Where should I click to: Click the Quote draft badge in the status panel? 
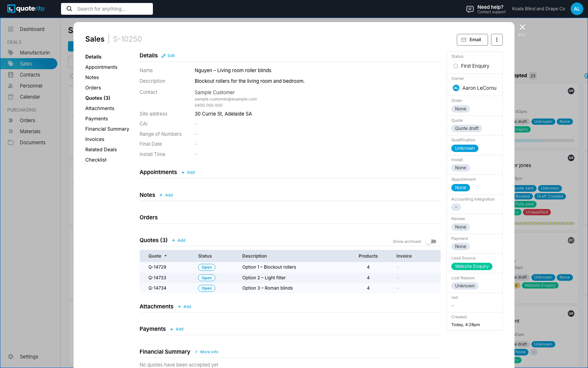(467, 128)
